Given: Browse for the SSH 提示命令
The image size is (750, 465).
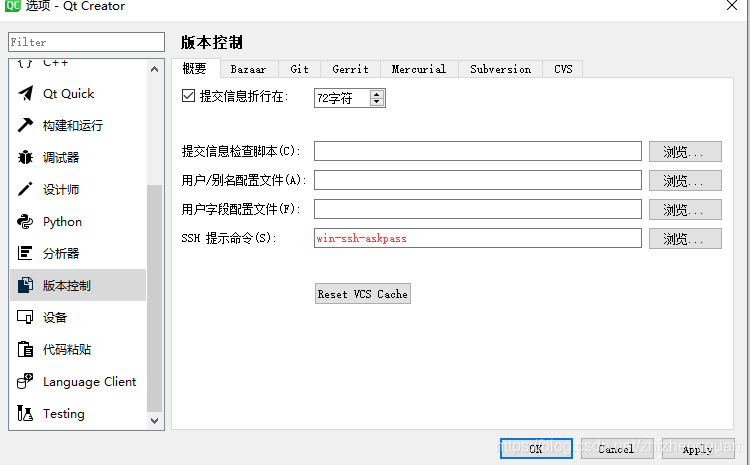Looking at the screenshot, I should coord(685,238).
